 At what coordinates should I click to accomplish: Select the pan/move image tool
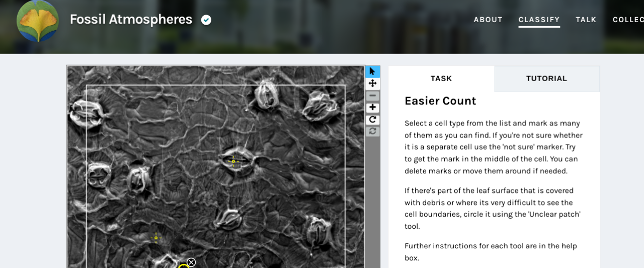pyautogui.click(x=372, y=84)
